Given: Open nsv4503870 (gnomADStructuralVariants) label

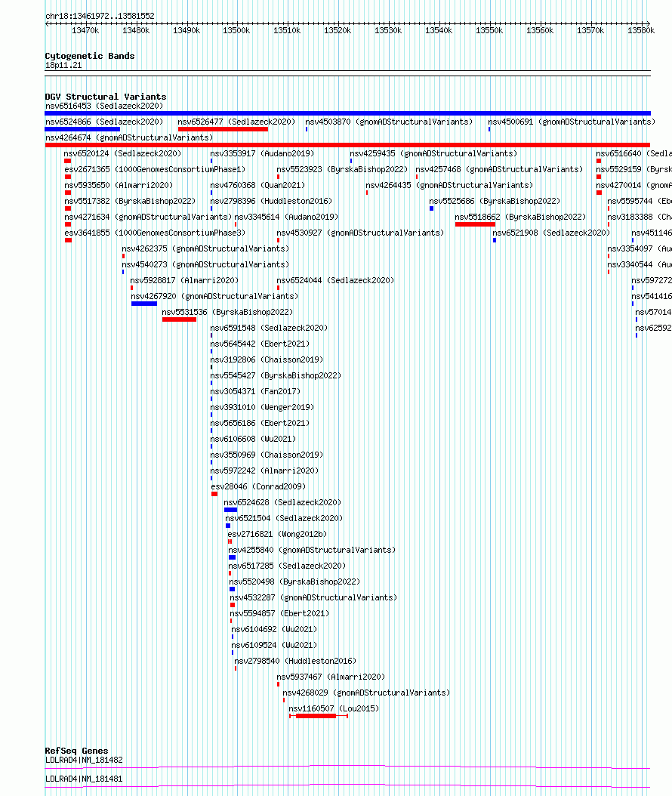Looking at the screenshot, I should [389, 122].
